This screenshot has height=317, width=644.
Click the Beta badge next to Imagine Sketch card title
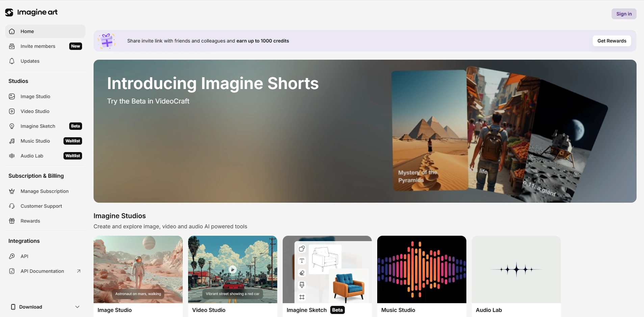pyautogui.click(x=337, y=310)
